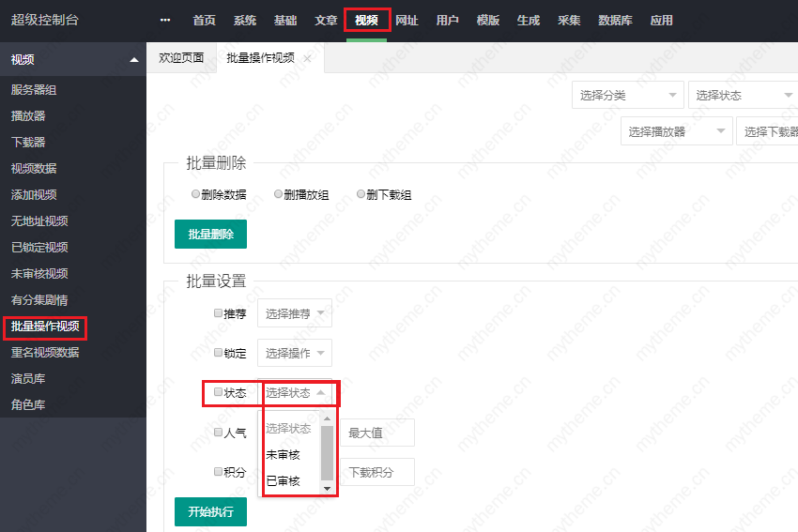Open the 选择推荐 dropdown
This screenshot has height=532, width=798.
(x=294, y=313)
